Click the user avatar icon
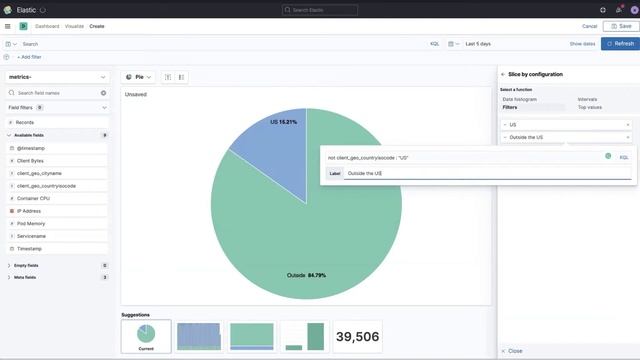The image size is (640, 360). pyautogui.click(x=634, y=10)
